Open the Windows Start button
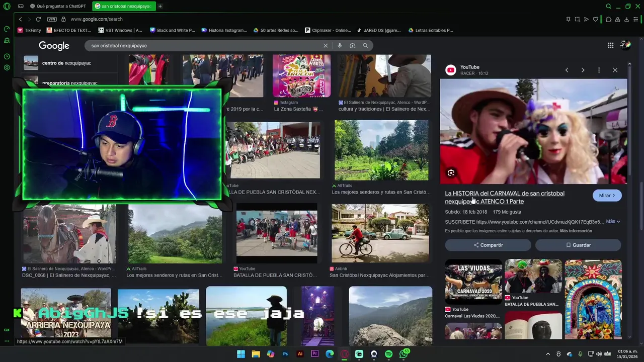This screenshot has height=362, width=644. pos(241,354)
